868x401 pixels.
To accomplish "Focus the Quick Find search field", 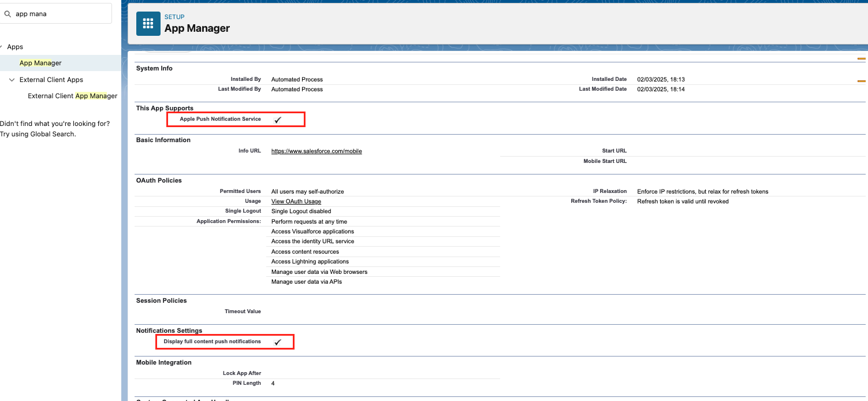I will pos(61,14).
